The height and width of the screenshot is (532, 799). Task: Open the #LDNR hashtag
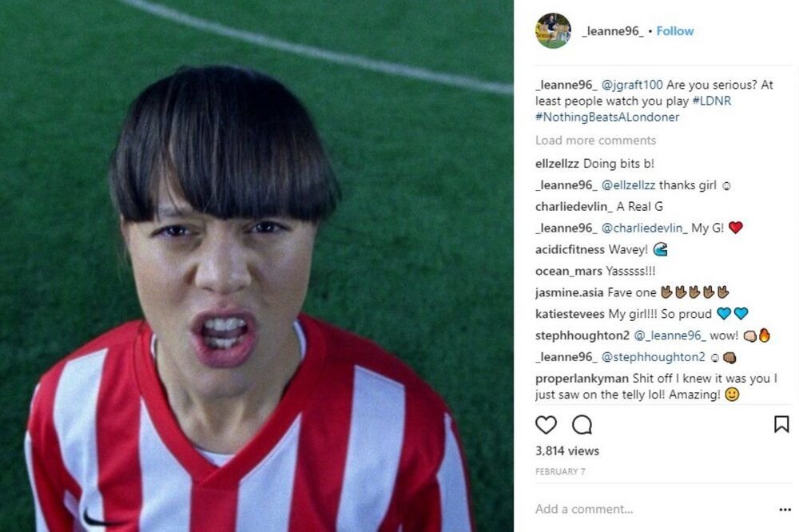[711, 101]
